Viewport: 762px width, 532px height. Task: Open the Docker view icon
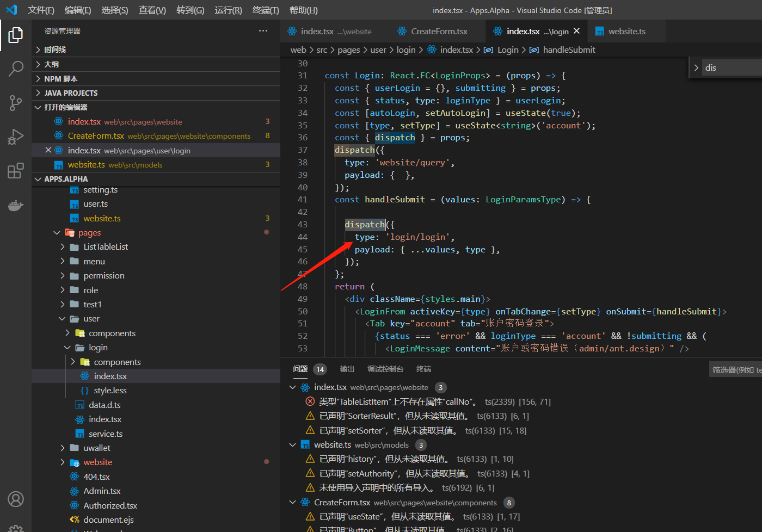[x=16, y=205]
